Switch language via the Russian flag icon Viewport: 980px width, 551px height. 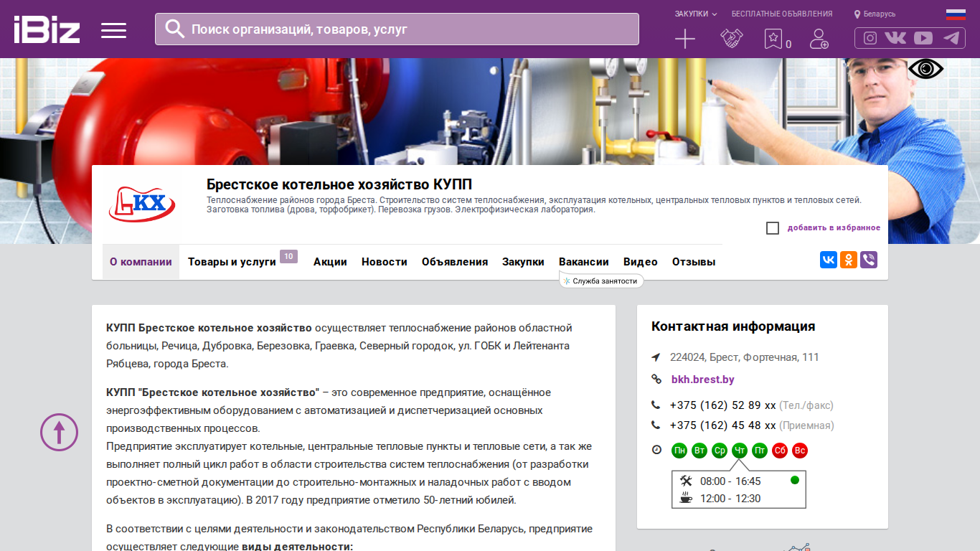(x=956, y=14)
